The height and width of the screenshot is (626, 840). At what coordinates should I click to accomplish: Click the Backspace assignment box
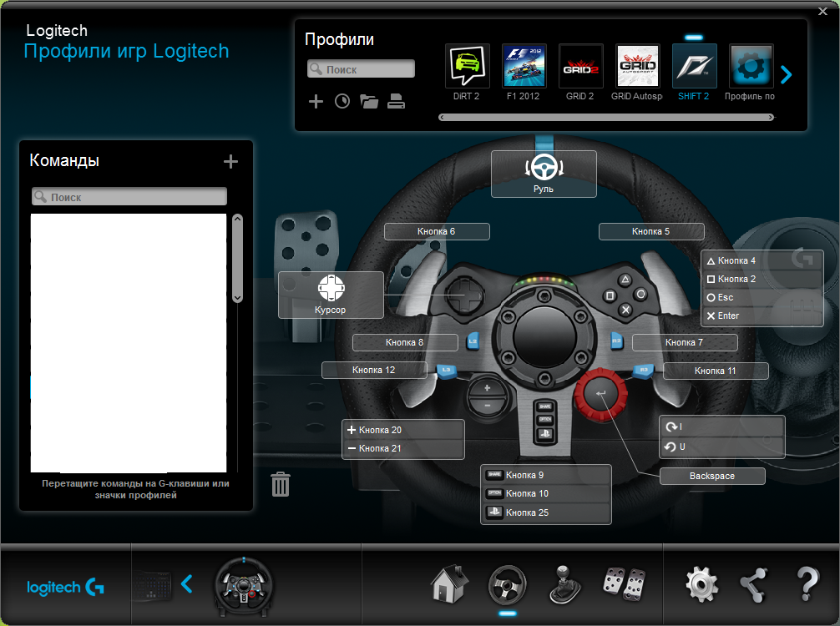click(712, 476)
